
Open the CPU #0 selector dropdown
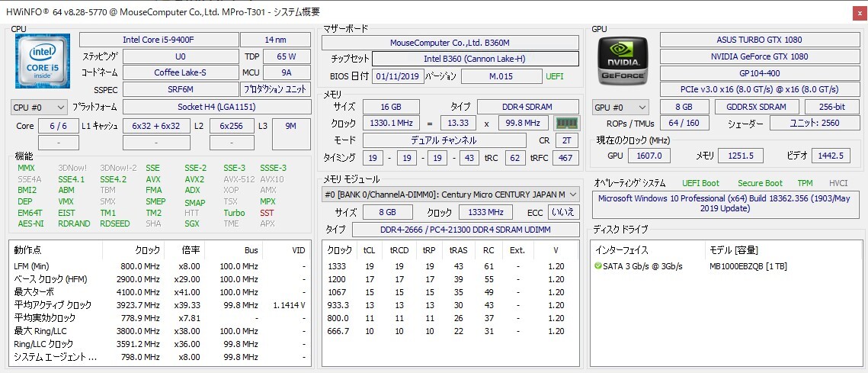39,107
